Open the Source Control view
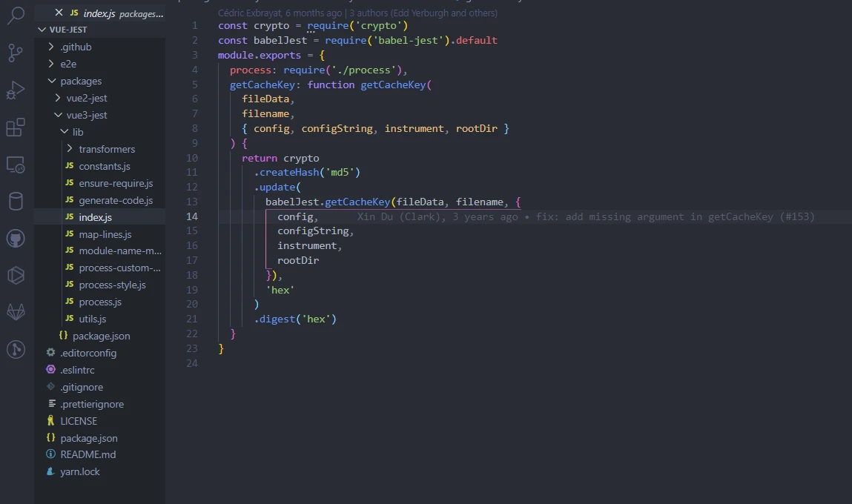 pos(16,53)
